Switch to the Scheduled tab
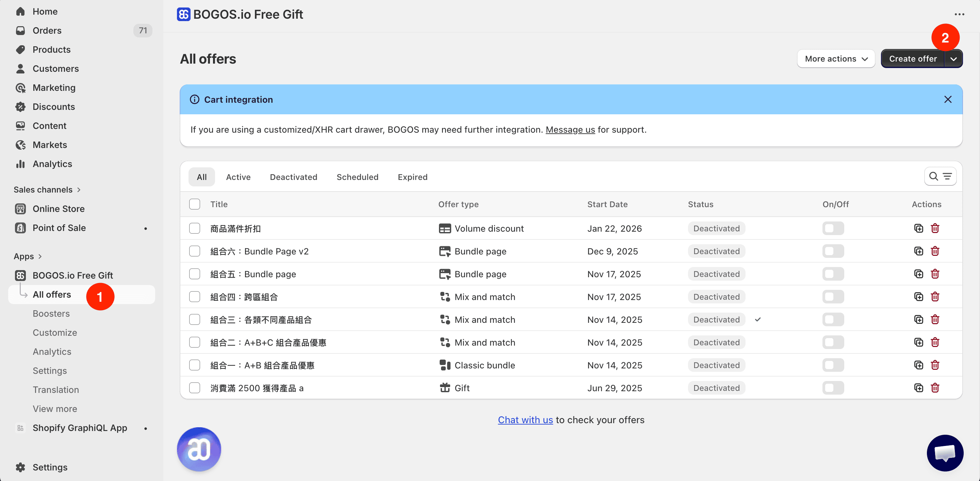Viewport: 980px width, 481px height. (x=357, y=177)
